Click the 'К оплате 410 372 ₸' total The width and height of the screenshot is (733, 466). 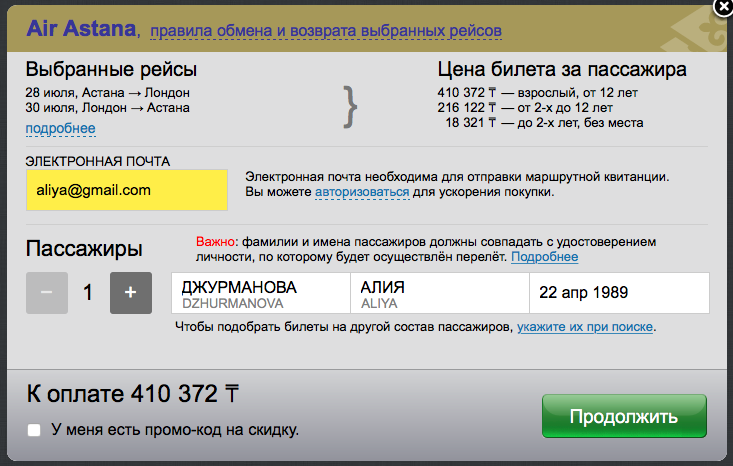pyautogui.click(x=133, y=394)
